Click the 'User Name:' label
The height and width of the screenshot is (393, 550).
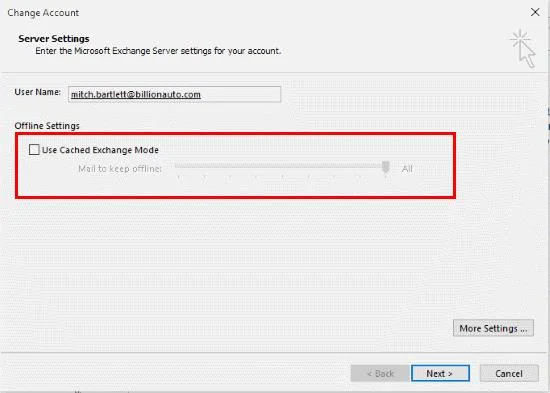(38, 92)
